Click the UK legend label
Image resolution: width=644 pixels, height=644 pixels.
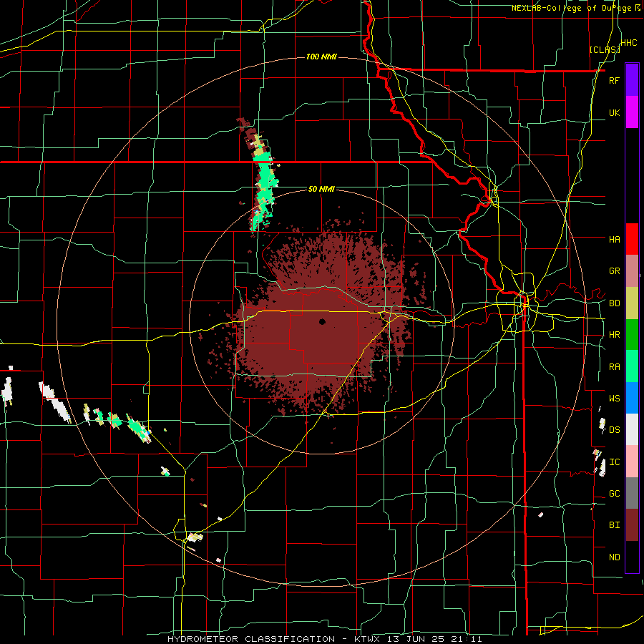(614, 112)
